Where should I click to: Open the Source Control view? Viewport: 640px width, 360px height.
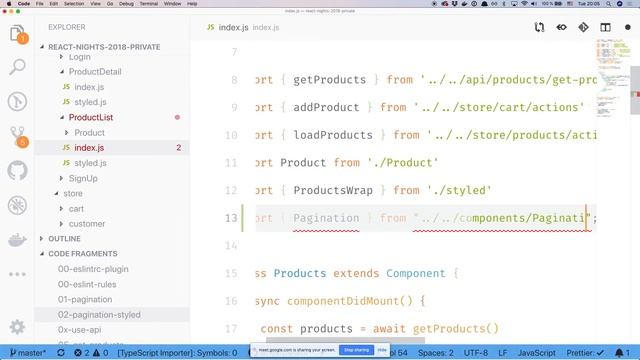click(x=18, y=136)
